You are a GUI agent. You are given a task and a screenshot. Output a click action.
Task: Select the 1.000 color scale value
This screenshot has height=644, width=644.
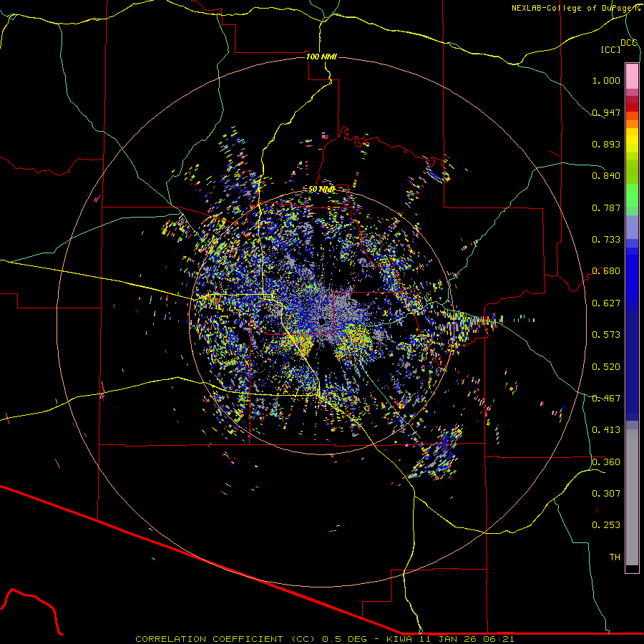pyautogui.click(x=606, y=80)
